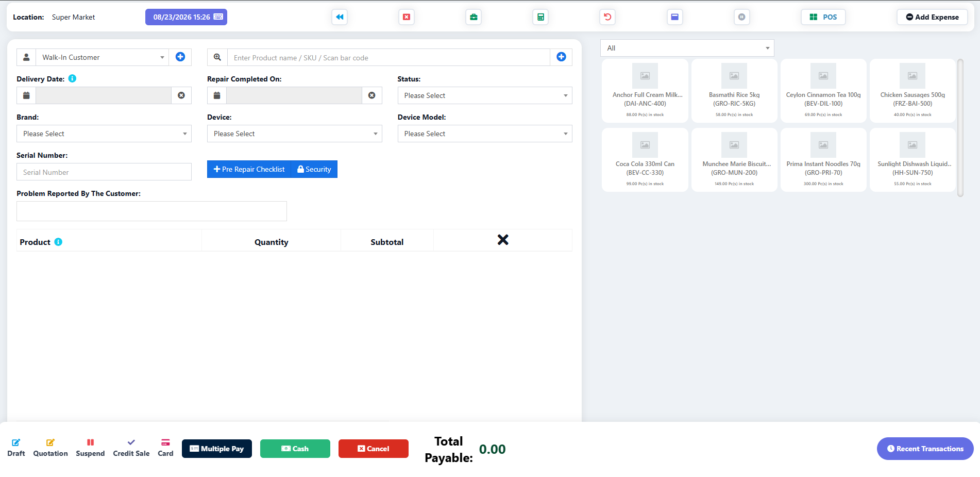This screenshot has height=477, width=980.
Task: Add new customer plus icon
Action: click(x=180, y=57)
